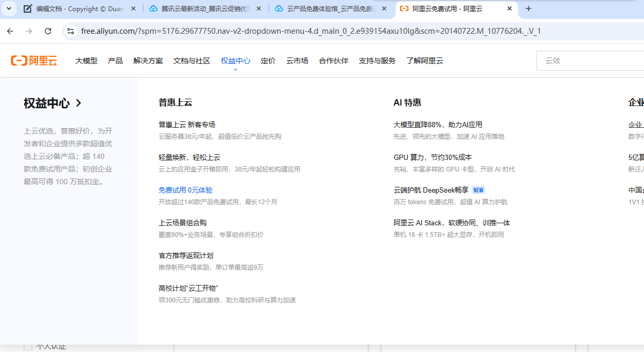Image resolution: width=644 pixels, height=352 pixels.
Task: Click the site info icon in address bar
Action: (70, 31)
